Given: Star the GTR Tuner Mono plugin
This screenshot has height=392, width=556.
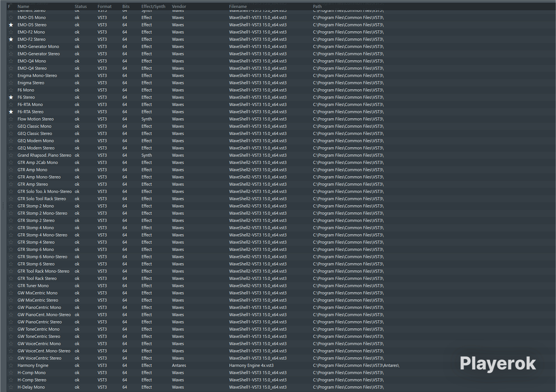Looking at the screenshot, I should [x=11, y=286].
